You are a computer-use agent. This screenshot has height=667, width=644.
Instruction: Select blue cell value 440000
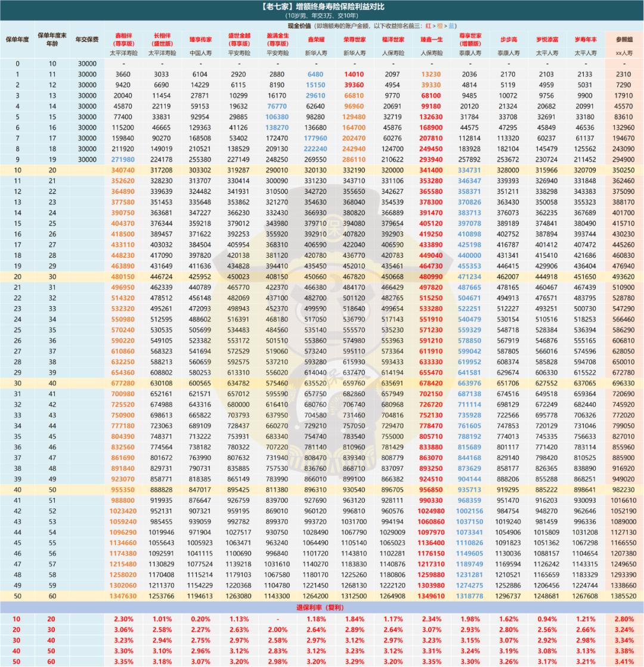click(469, 255)
